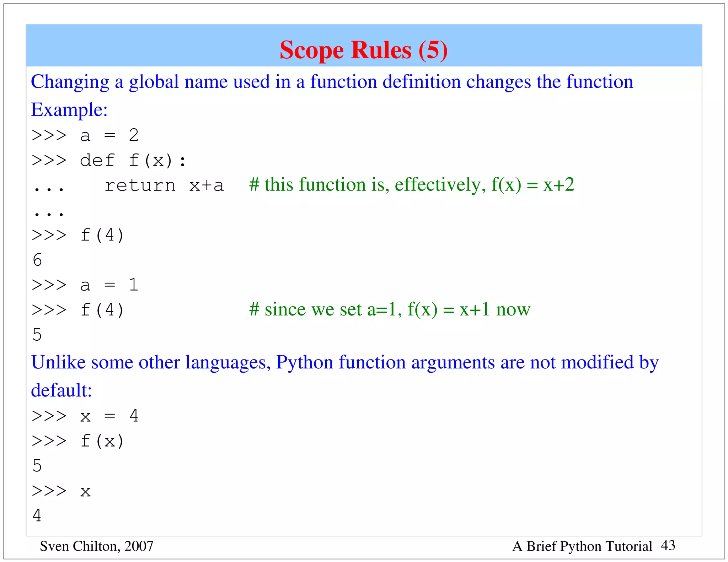Click the 'Example:' label
Viewport: 728px width, 562px height.
(x=69, y=110)
